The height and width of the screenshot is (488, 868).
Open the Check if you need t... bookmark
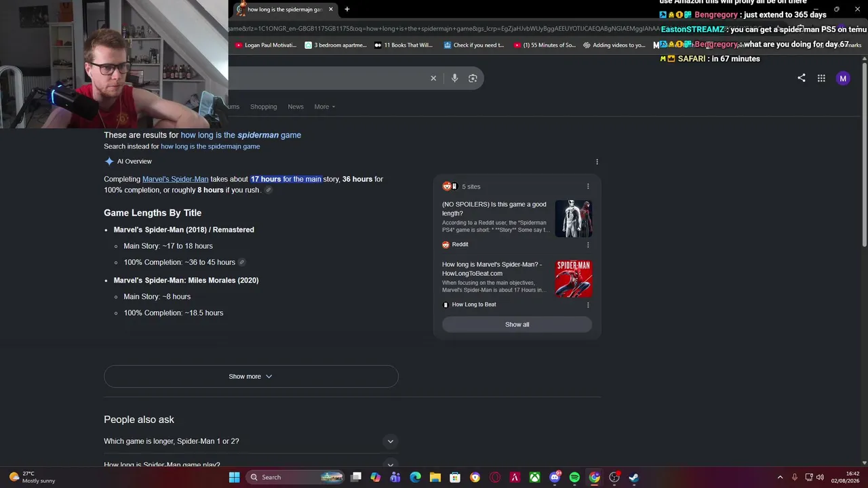point(474,45)
